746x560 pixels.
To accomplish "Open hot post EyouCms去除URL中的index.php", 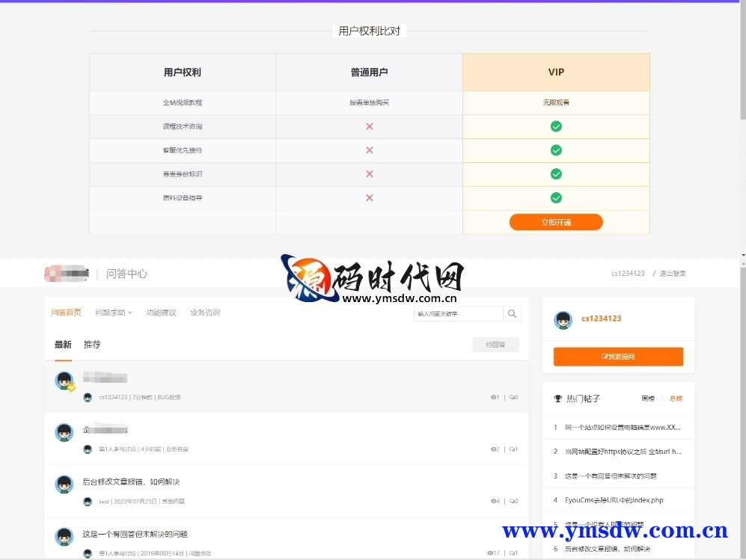I will (x=614, y=500).
